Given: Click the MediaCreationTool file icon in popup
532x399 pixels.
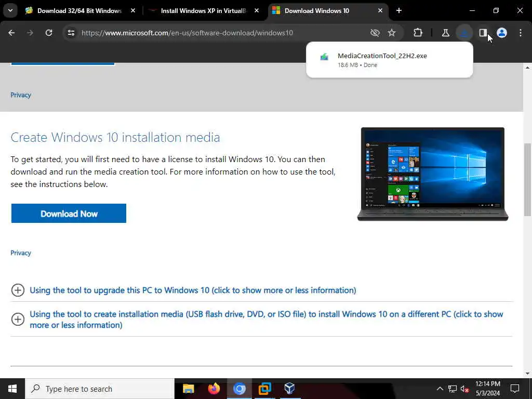Looking at the screenshot, I should pyautogui.click(x=324, y=57).
